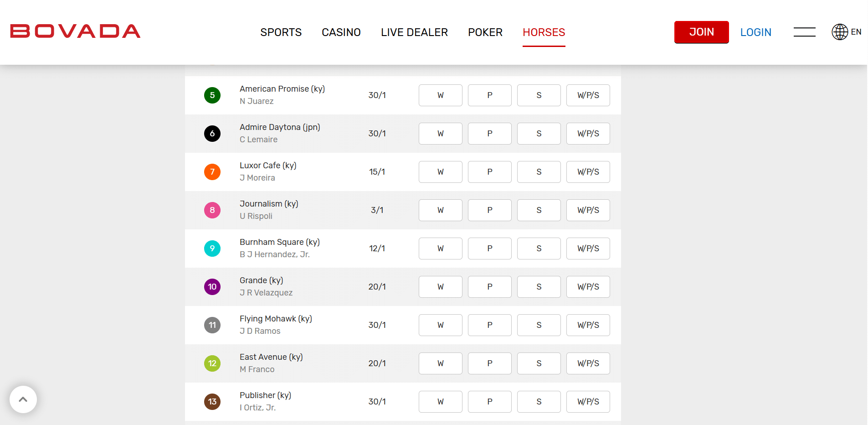Go to Live Dealer

point(415,32)
